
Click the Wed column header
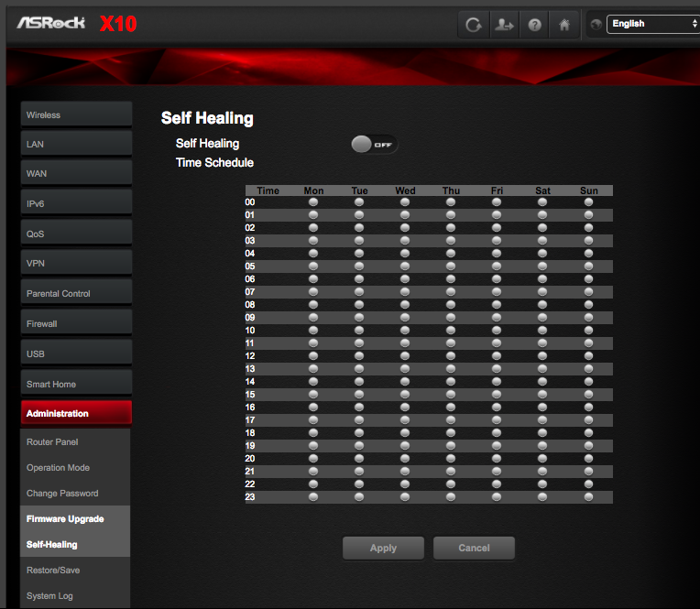(405, 190)
